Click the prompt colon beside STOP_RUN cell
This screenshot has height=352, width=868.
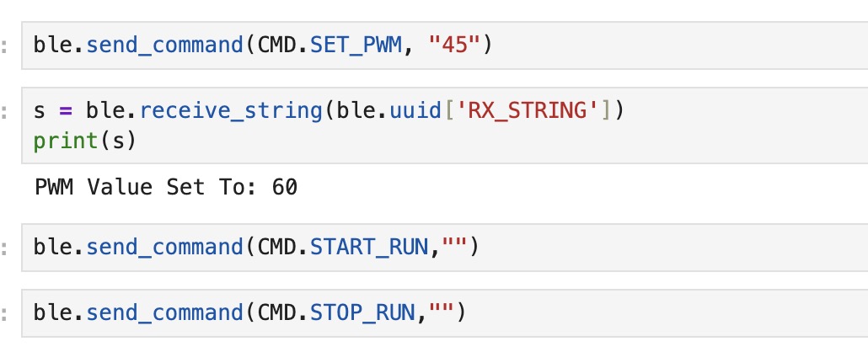[4, 314]
